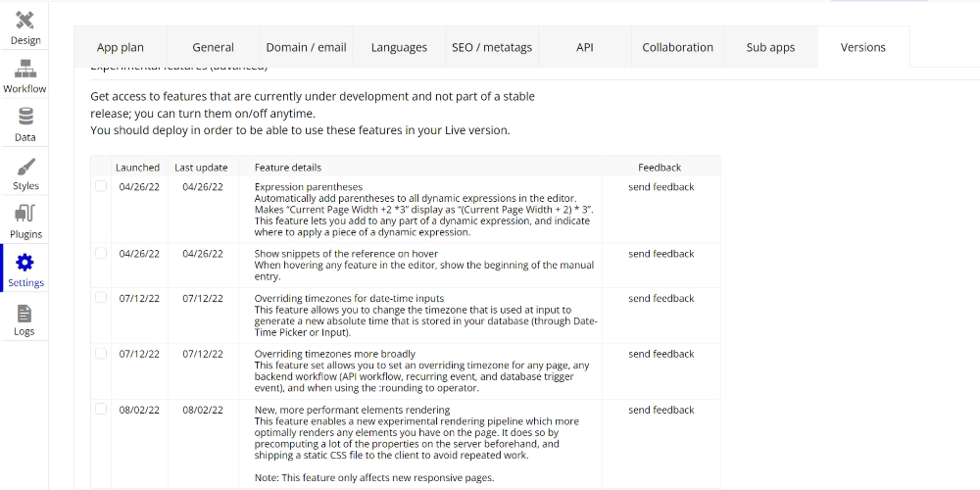This screenshot has height=490, width=980.
Task: Toggle Overriding timezones for date-time inputs checkbox
Action: (101, 297)
